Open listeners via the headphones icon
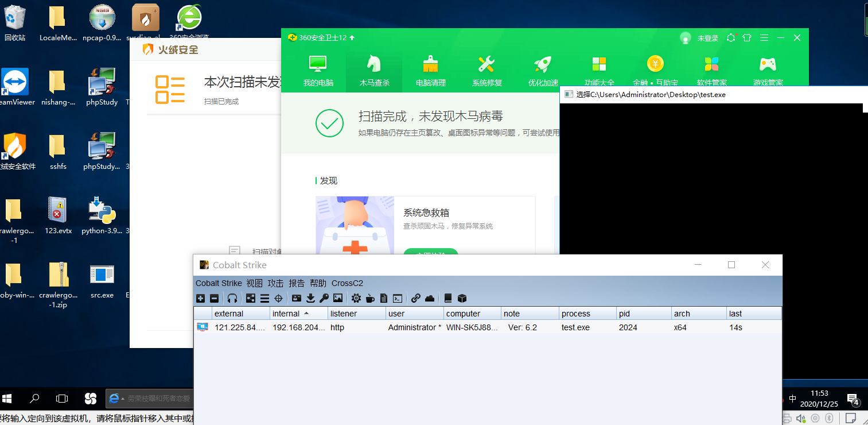This screenshot has width=868, height=425. click(x=232, y=298)
